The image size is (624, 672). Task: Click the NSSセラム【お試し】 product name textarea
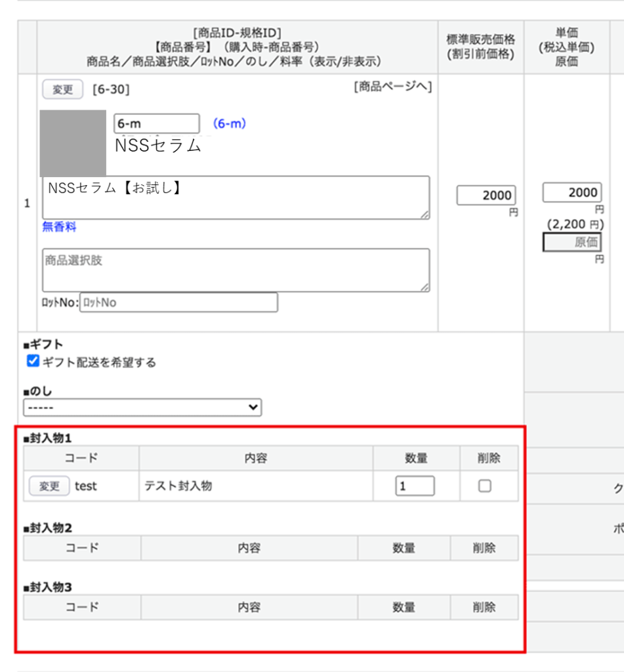[236, 197]
